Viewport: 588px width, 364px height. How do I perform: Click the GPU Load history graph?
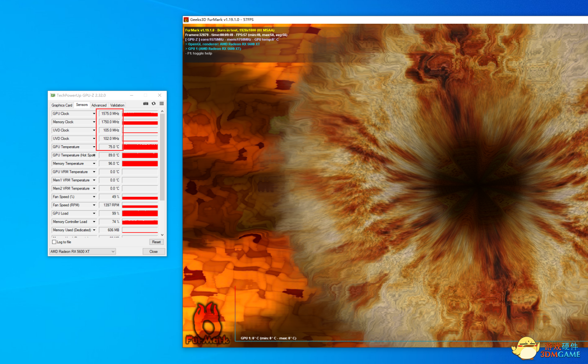(140, 214)
